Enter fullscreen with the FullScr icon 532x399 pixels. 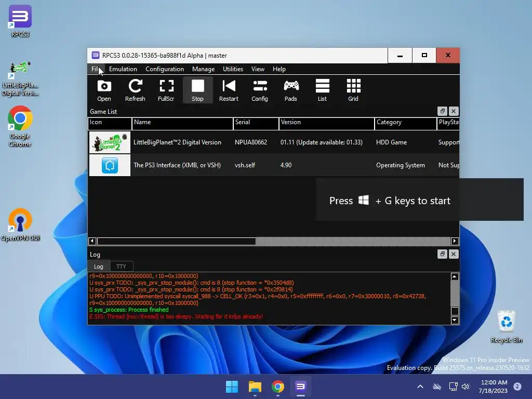[x=166, y=90]
